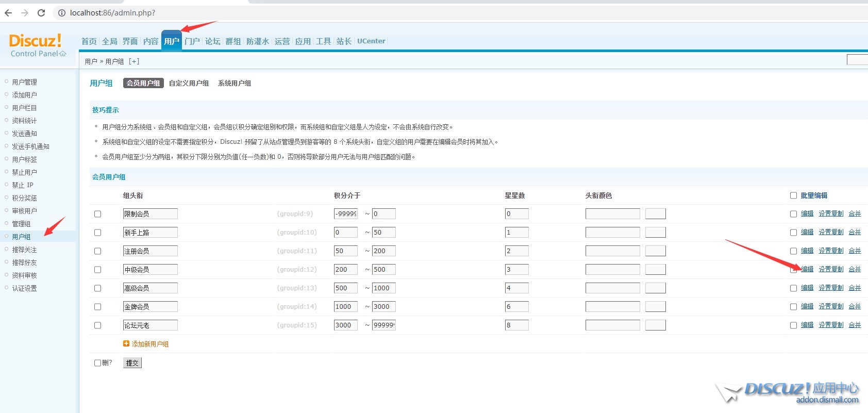The width and height of the screenshot is (868, 413).
Task: Expand the [+] next to breadcrumb 用户组
Action: [134, 61]
